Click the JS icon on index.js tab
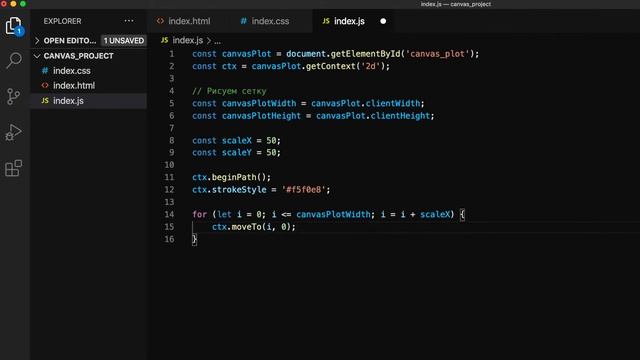Image resolution: width=640 pixels, height=360 pixels. coord(326,21)
